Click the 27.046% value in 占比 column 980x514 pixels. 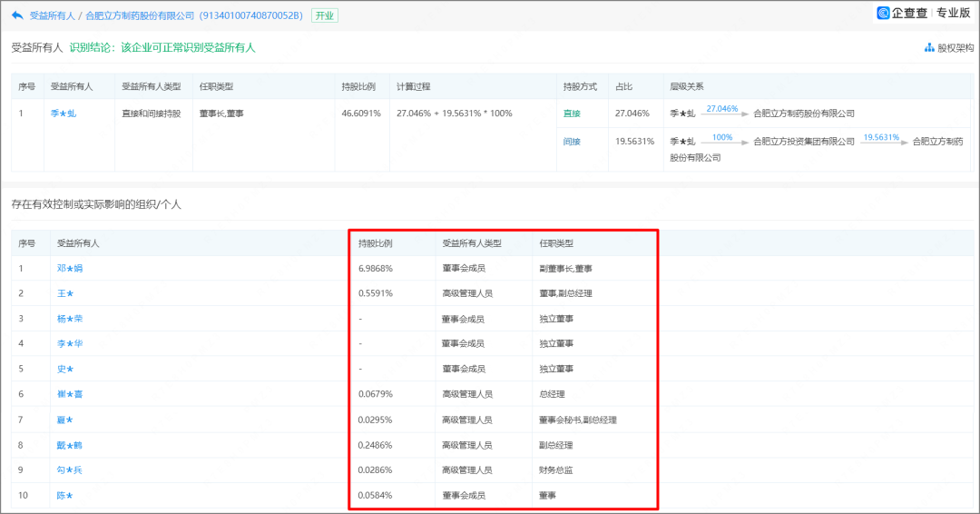(632, 114)
